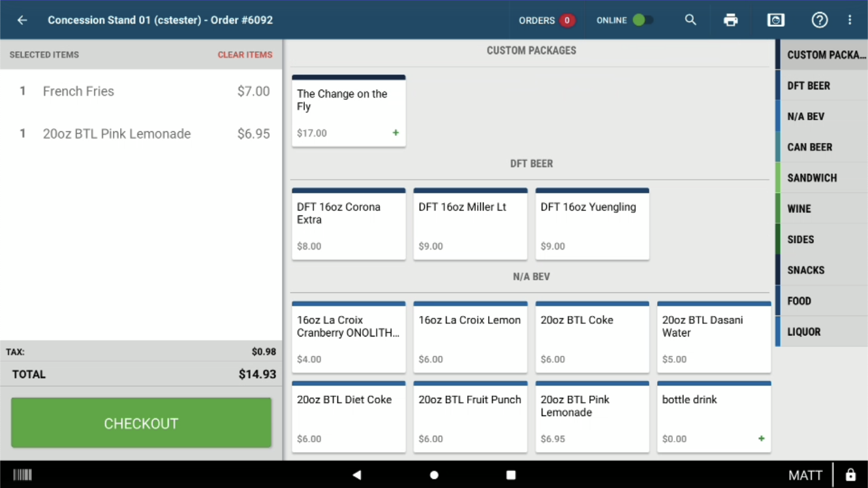Add 20oz BTL Fruit Punch item

[471, 417]
